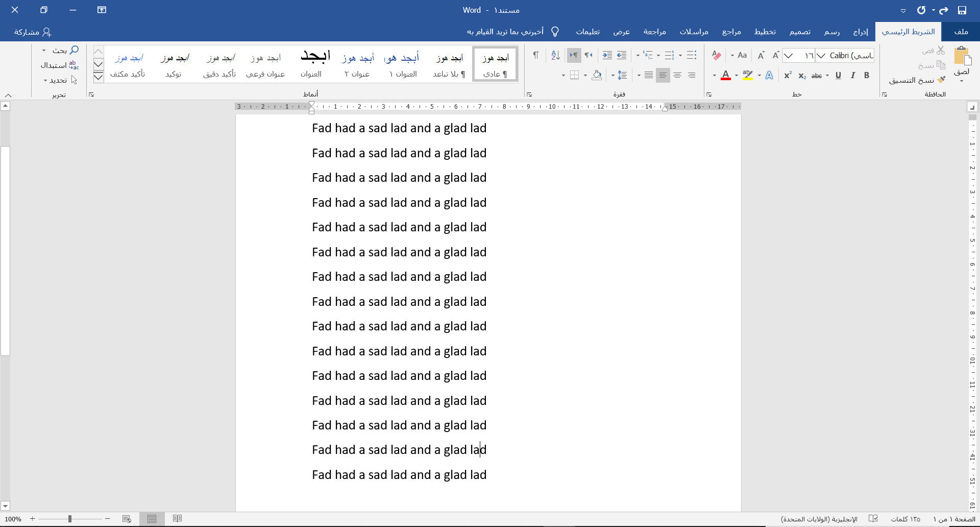Click the Sort A-Z icon
This screenshot has height=527, width=980.
click(556, 55)
